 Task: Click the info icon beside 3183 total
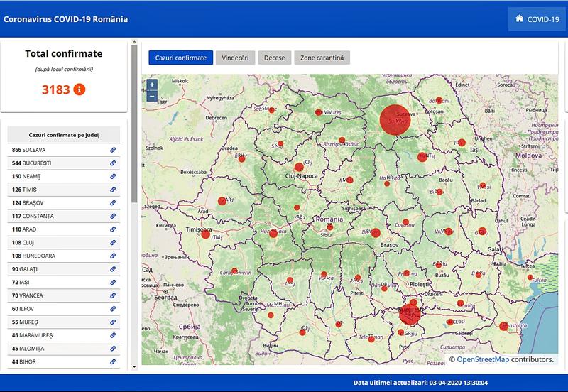point(80,89)
